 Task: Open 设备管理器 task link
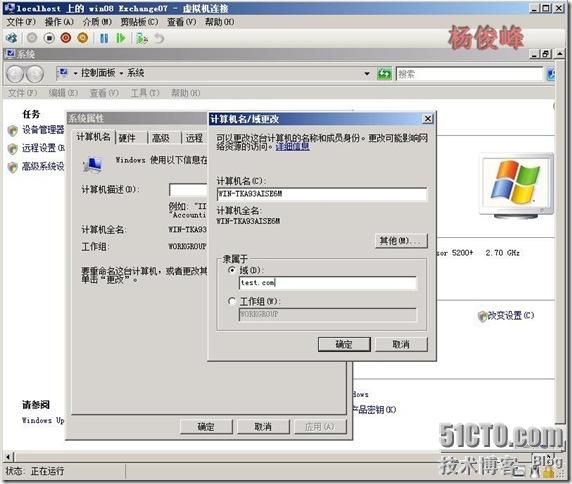(43, 130)
